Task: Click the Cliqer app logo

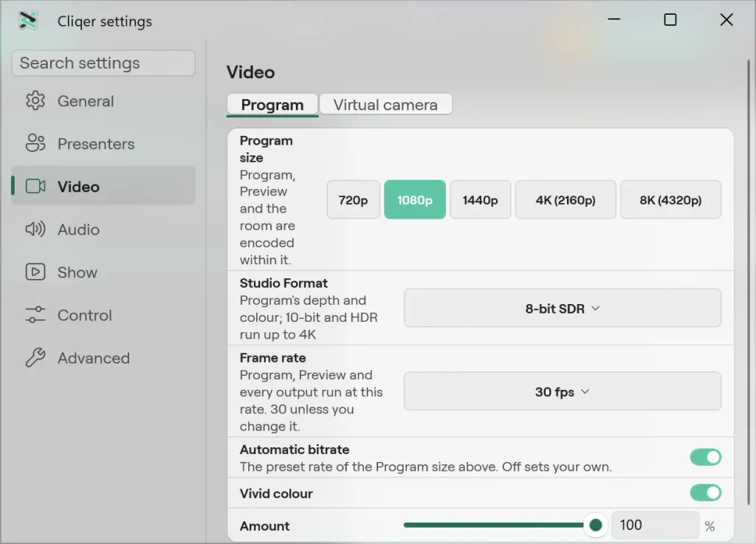Action: (x=28, y=21)
